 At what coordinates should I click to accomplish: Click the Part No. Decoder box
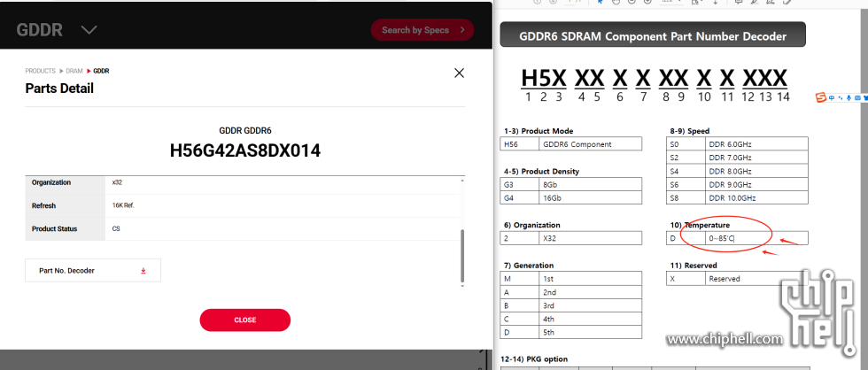(93, 271)
